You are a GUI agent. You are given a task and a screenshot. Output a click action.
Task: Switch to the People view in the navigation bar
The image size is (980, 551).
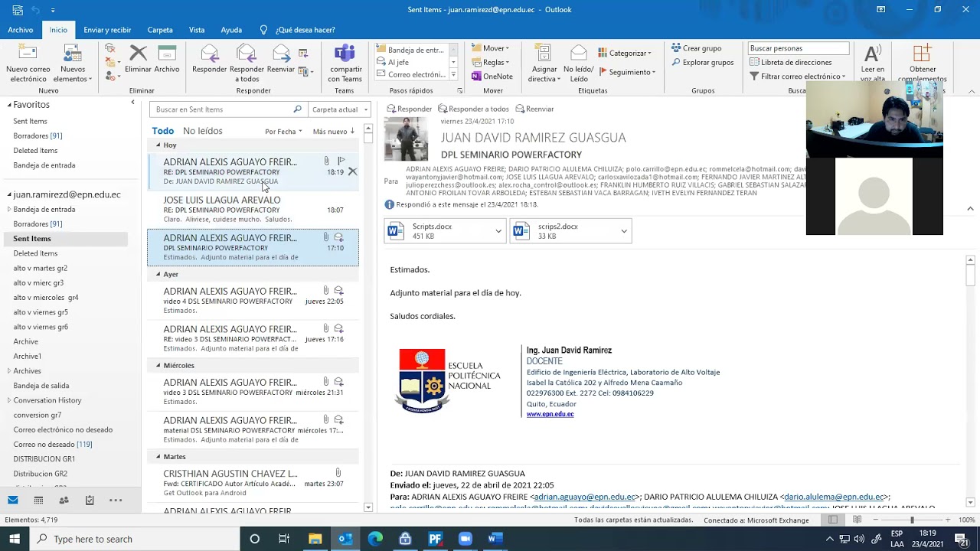click(64, 500)
